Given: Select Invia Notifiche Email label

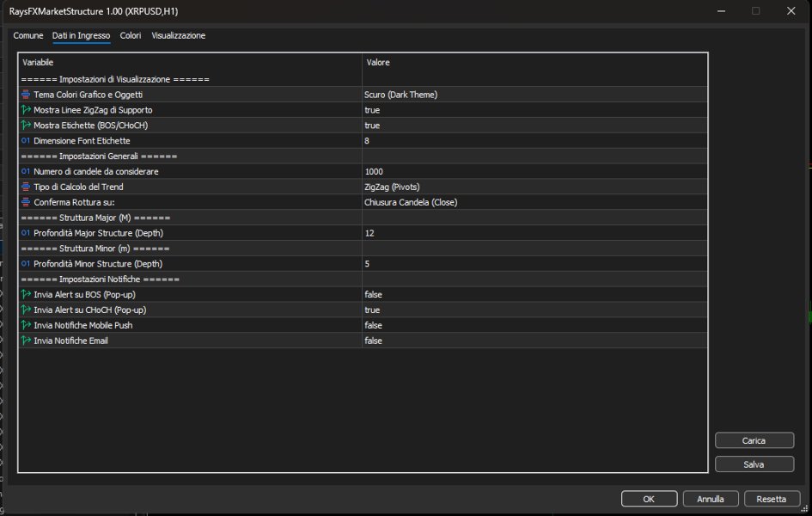Looking at the screenshot, I should click(70, 341).
